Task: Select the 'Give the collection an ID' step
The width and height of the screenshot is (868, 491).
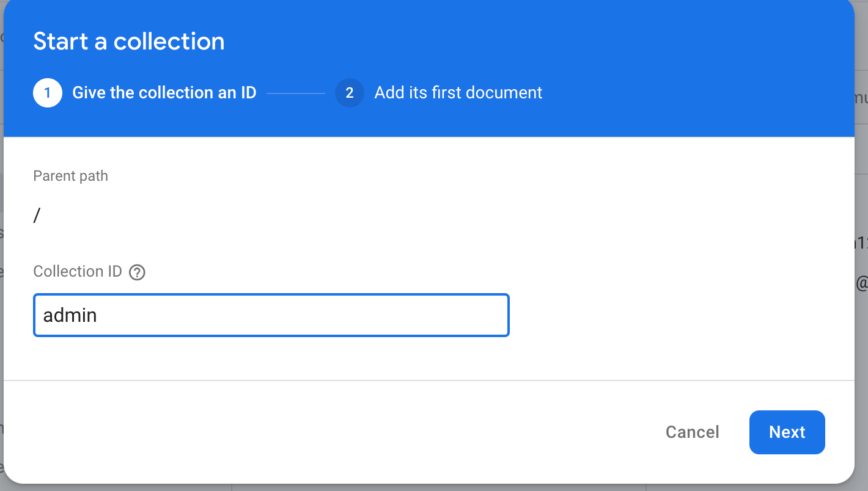Action: click(x=164, y=93)
